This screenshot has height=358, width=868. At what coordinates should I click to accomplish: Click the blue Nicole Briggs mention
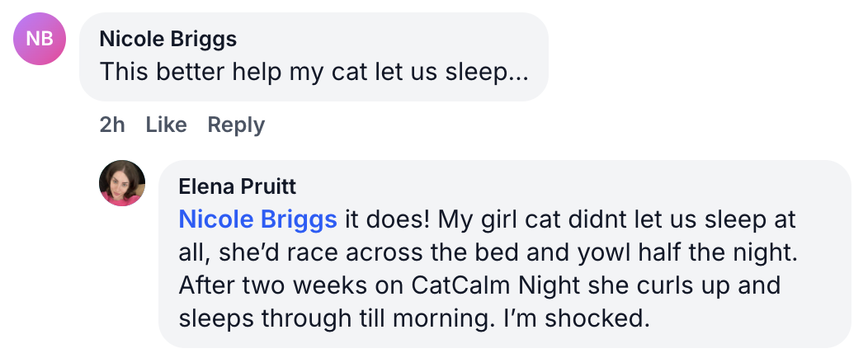(257, 219)
